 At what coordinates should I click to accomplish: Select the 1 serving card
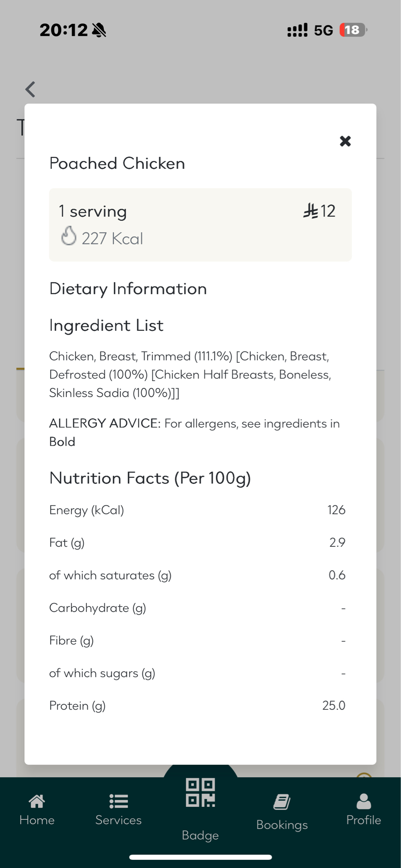click(x=200, y=224)
